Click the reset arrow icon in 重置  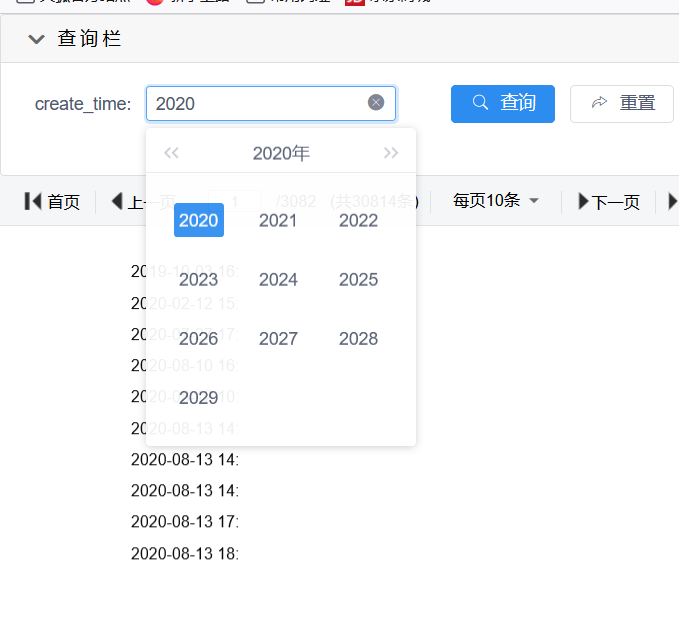tap(599, 103)
